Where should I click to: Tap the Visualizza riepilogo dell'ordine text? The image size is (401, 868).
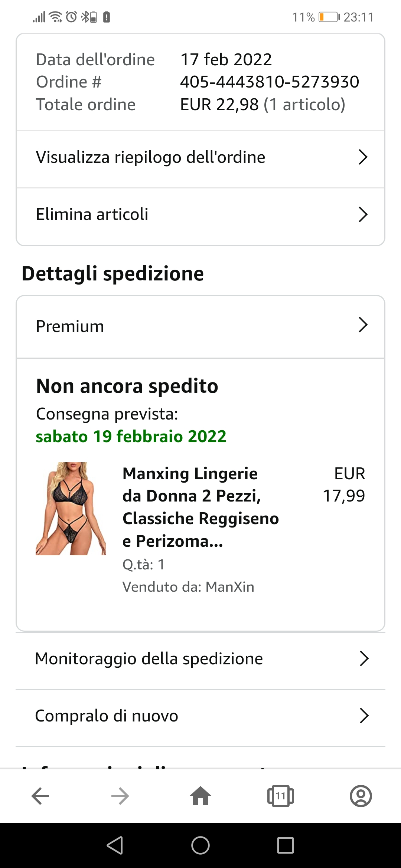(x=150, y=157)
